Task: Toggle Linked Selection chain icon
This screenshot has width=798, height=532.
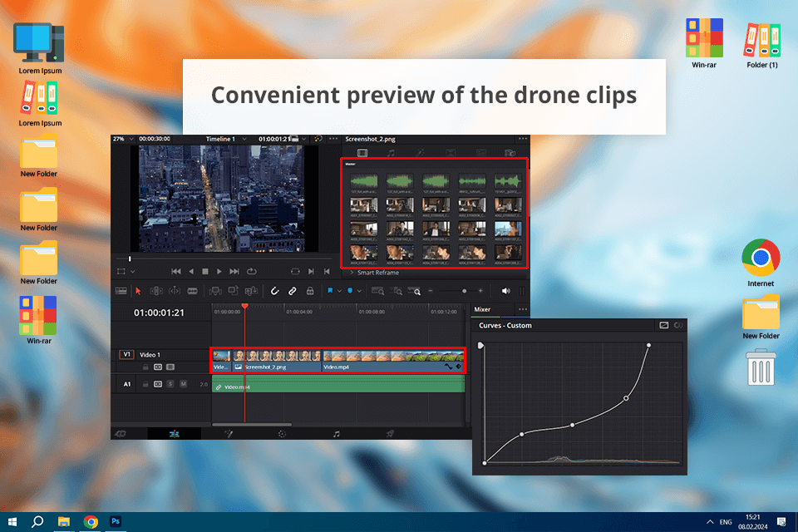Action: (x=292, y=291)
